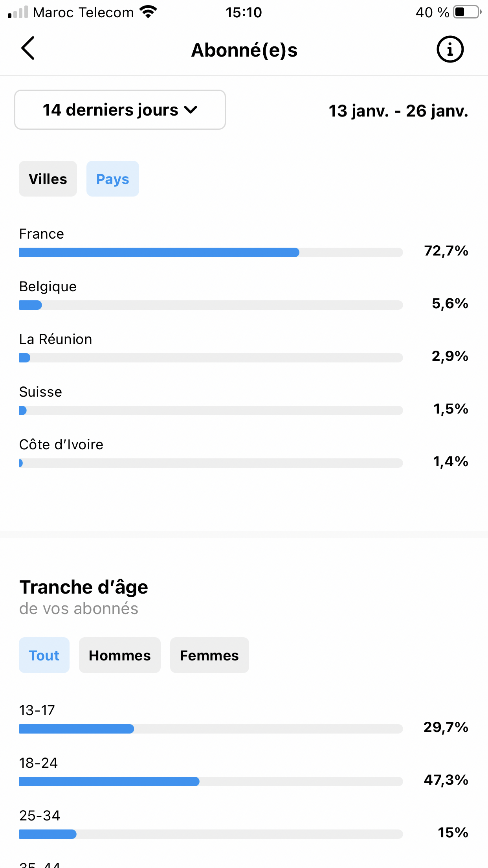Tap the France percentage bar

coord(211,252)
